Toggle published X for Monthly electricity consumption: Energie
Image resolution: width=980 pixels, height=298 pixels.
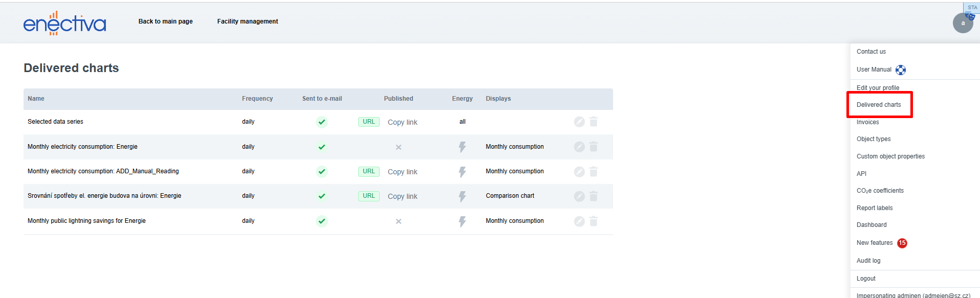398,147
